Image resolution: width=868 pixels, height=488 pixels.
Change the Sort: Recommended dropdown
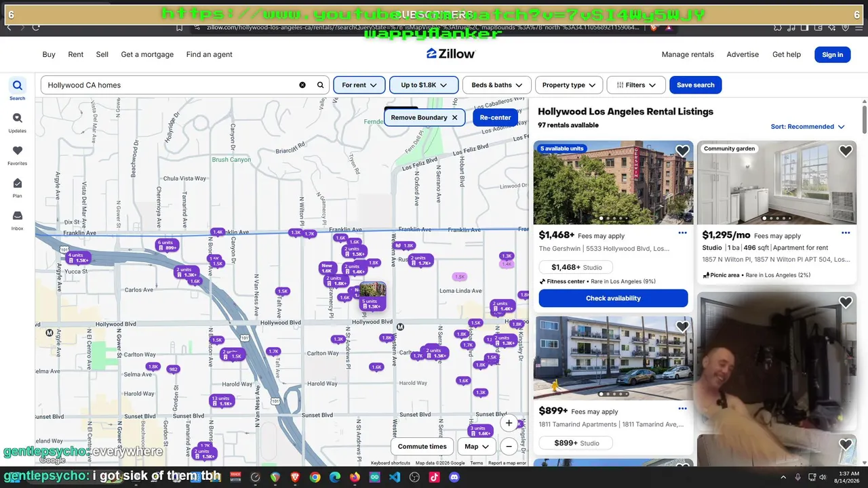tap(808, 127)
